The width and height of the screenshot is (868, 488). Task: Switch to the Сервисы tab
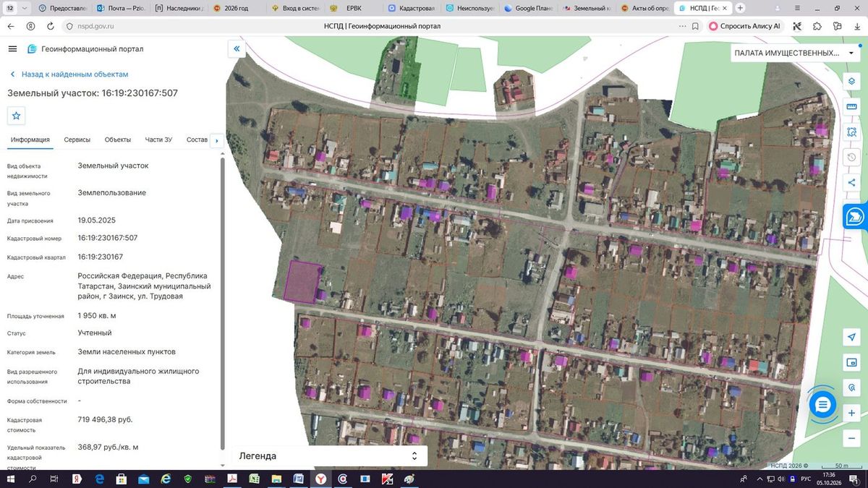tap(77, 140)
